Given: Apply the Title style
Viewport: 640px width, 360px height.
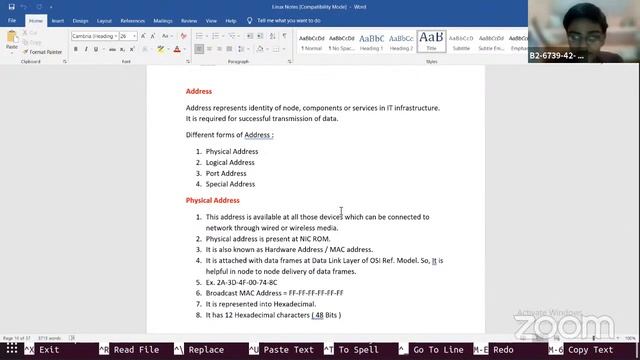Looking at the screenshot, I should pos(431,41).
